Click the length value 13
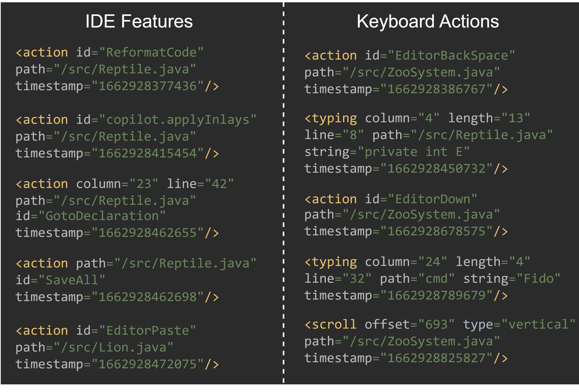Image resolution: width=579 pixels, height=392 pixels. click(516, 118)
